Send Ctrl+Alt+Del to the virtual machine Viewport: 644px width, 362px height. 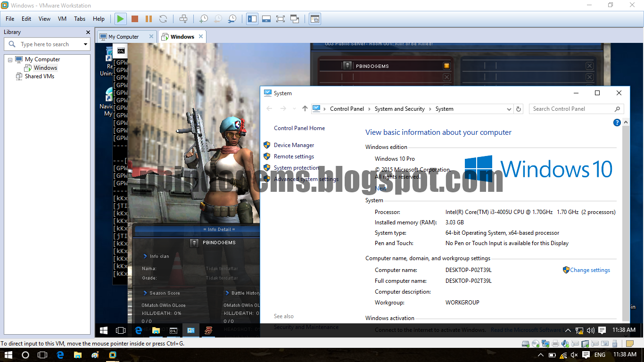(x=183, y=19)
